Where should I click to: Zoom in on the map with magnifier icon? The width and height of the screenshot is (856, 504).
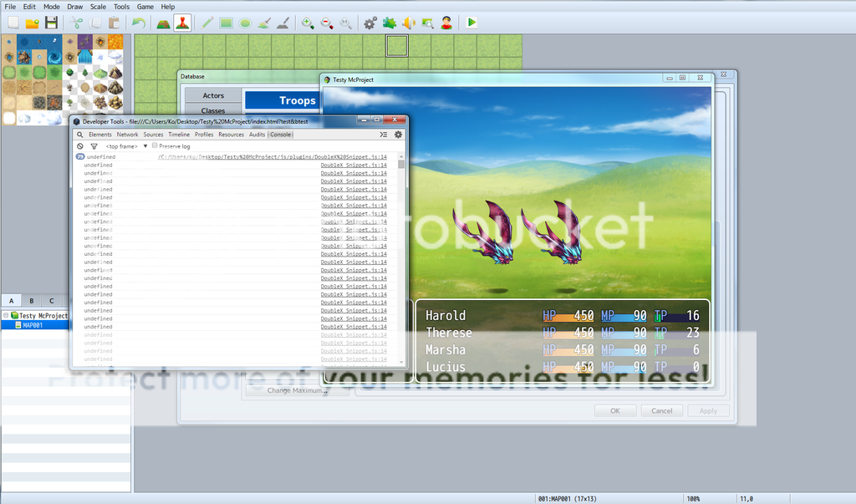pos(308,23)
